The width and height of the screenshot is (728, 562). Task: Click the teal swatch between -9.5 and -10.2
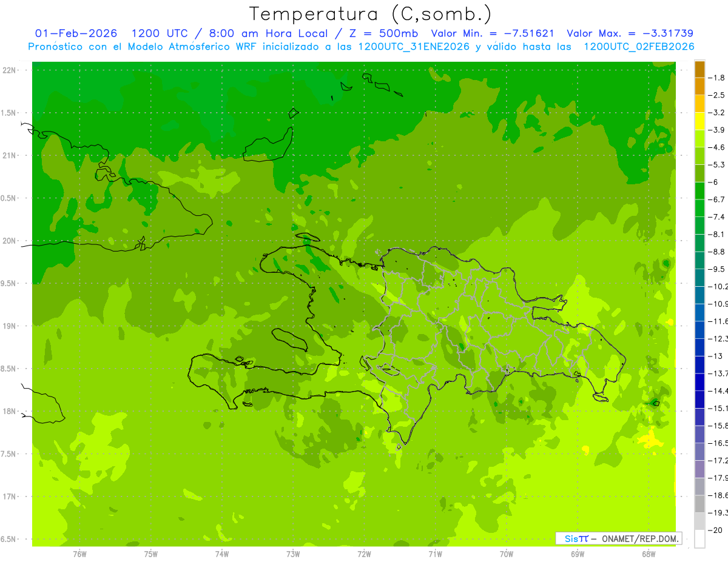(699, 278)
